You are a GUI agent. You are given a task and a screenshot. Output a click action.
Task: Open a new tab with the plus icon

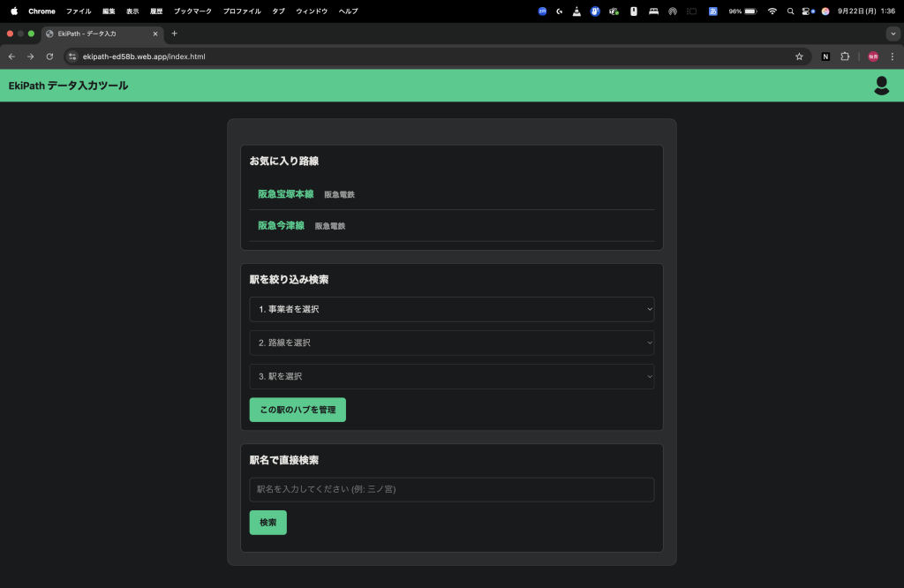click(x=174, y=34)
